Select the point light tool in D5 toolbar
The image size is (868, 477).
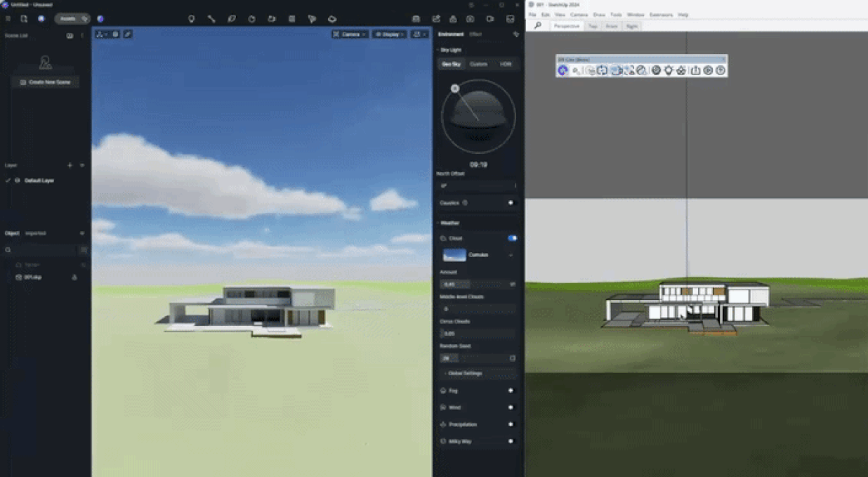[191, 19]
